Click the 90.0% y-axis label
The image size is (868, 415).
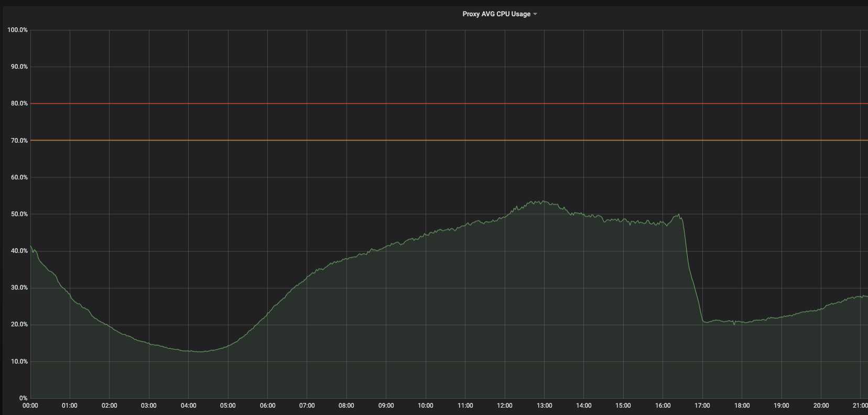pos(19,67)
